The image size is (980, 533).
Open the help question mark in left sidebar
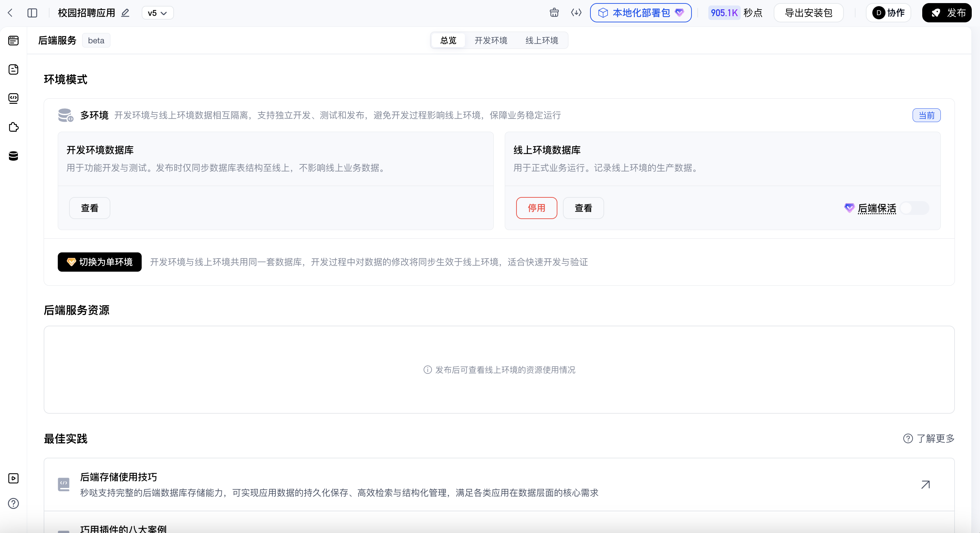[13, 503]
